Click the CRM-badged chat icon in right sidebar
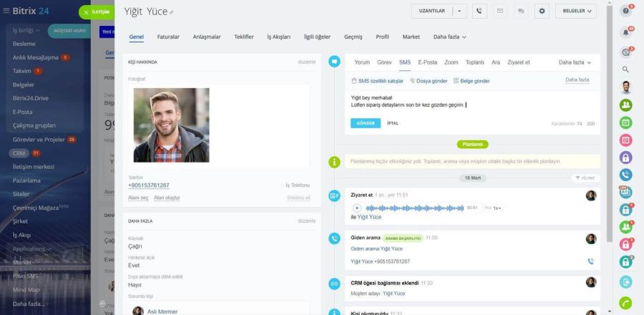Screen dimensions: 644x315 pos(625,192)
